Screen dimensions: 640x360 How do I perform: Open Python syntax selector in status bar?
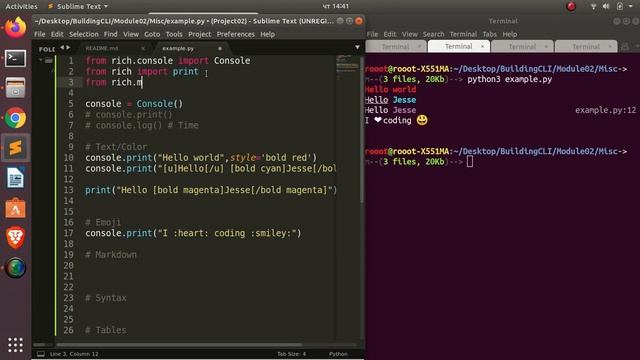pos(338,354)
